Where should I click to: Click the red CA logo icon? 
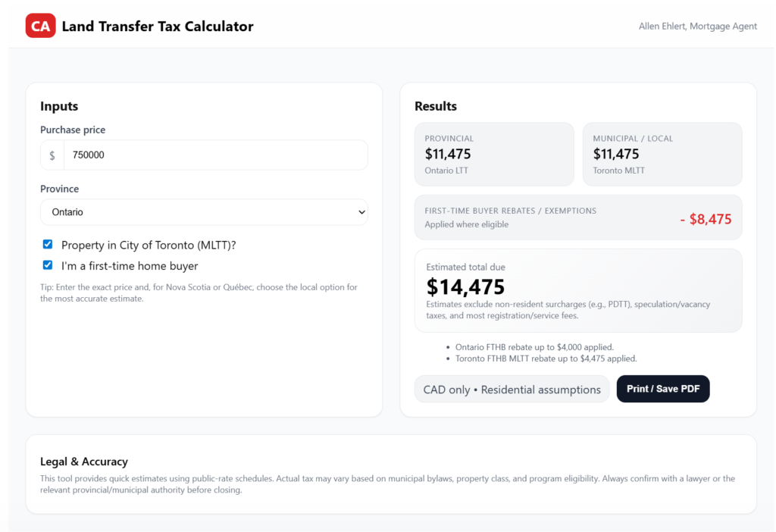[x=40, y=26]
